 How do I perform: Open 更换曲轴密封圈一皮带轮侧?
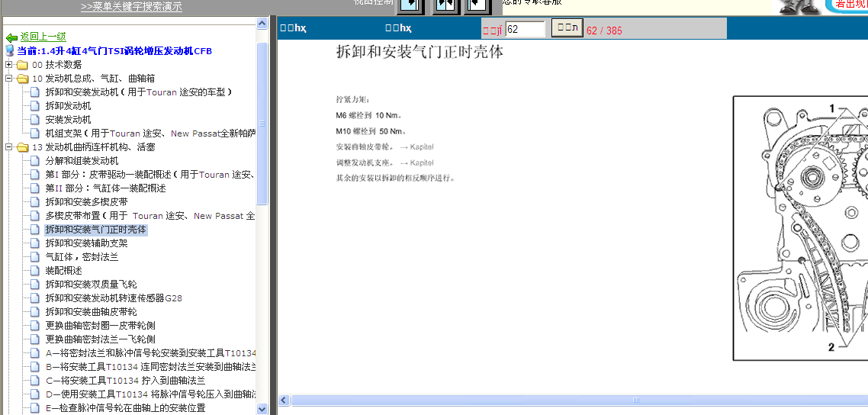point(100,326)
